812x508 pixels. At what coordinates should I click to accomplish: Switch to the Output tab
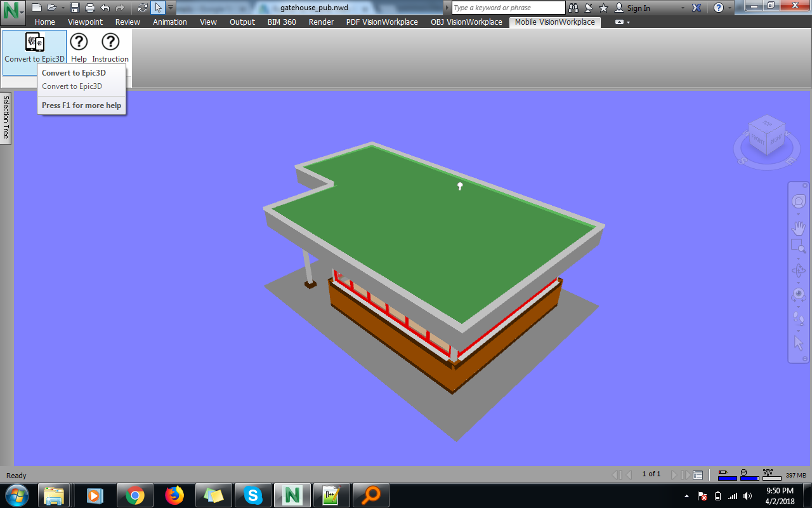[242, 22]
